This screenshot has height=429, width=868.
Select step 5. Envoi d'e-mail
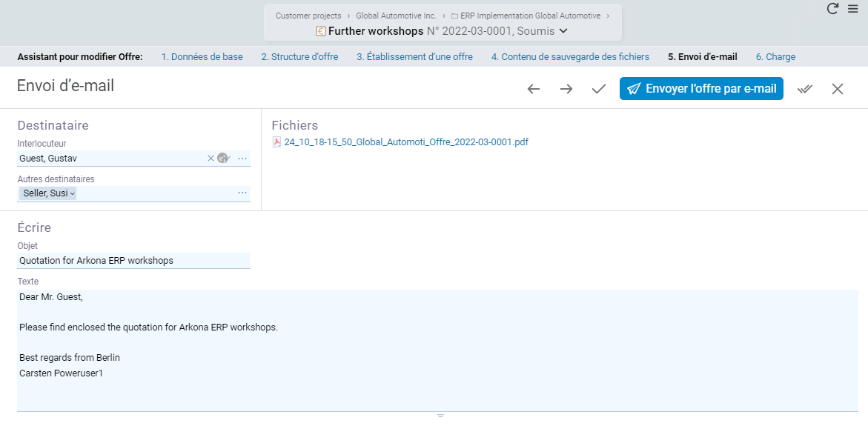pyautogui.click(x=703, y=56)
